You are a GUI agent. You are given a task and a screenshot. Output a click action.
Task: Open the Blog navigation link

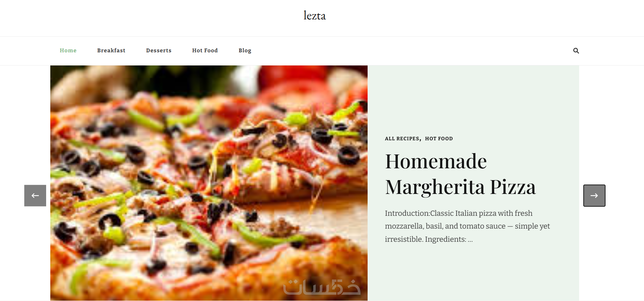(x=245, y=51)
